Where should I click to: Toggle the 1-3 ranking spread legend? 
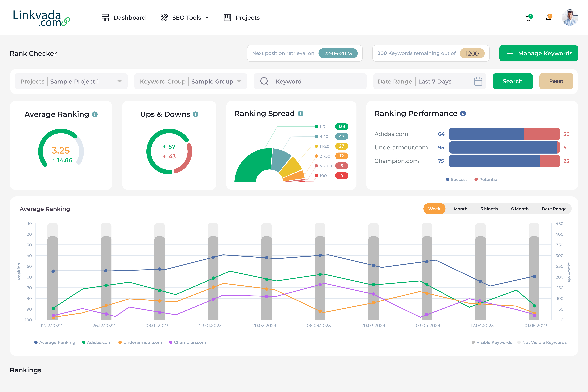point(320,127)
